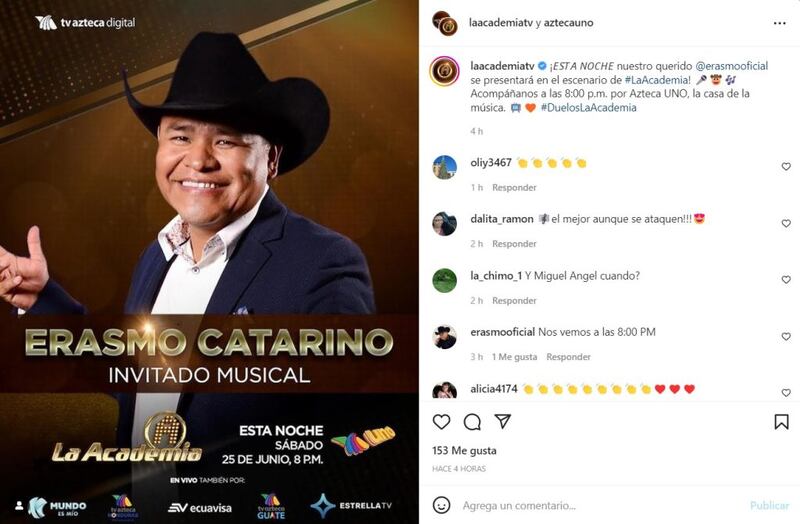This screenshot has height=524, width=800.
Task: Like the post with the heart icon
Action: coord(441,422)
